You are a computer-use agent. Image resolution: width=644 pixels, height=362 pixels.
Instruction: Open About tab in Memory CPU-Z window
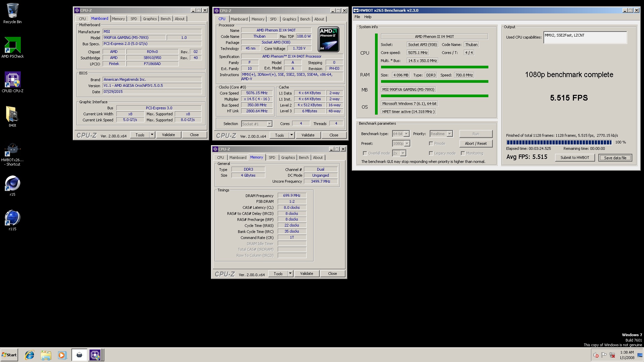click(318, 158)
